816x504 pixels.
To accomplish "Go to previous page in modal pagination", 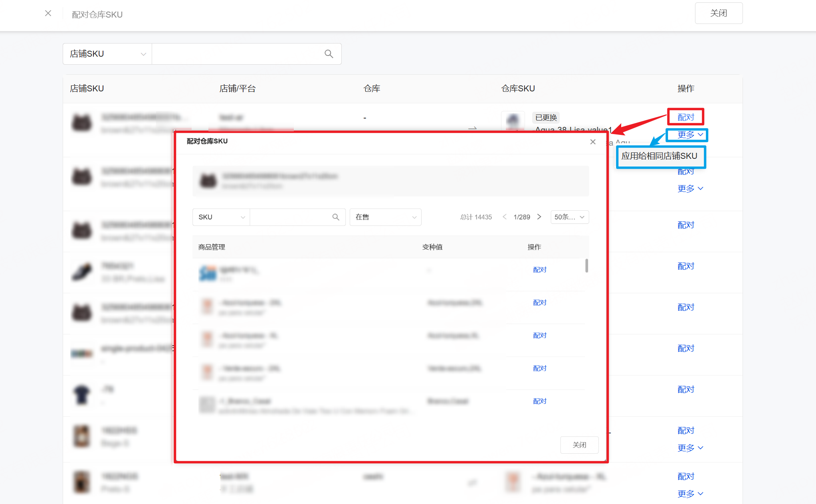I will [505, 217].
